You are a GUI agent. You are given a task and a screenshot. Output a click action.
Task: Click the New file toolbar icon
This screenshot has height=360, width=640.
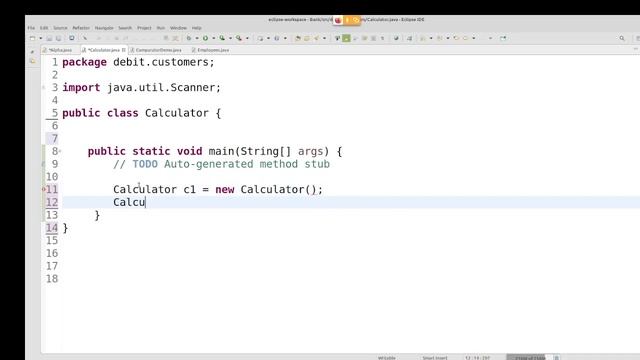pyautogui.click(x=32, y=38)
